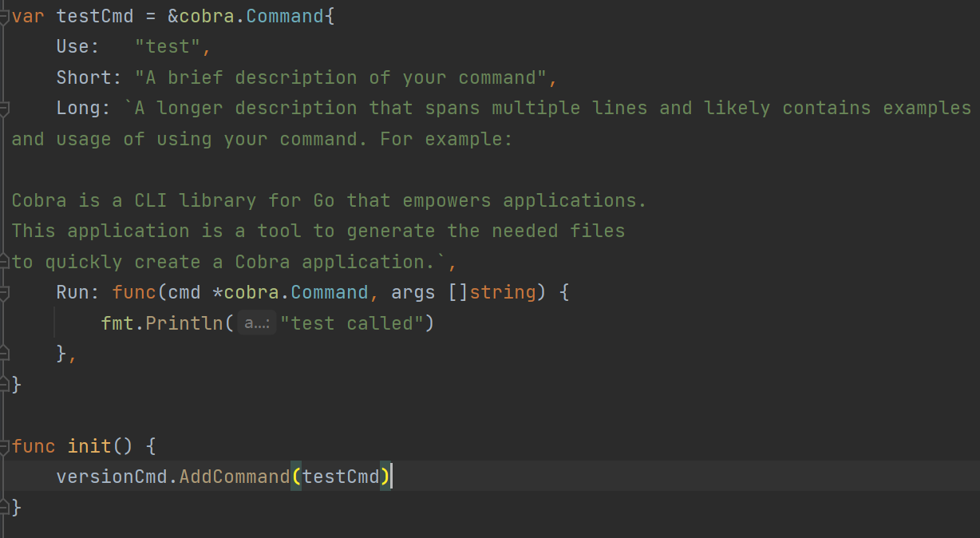
Task: Click the "test" string after Use
Action: (168, 47)
